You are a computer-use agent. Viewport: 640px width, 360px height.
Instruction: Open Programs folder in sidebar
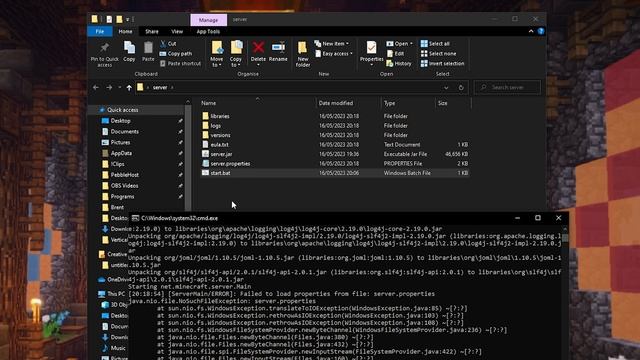click(122, 196)
